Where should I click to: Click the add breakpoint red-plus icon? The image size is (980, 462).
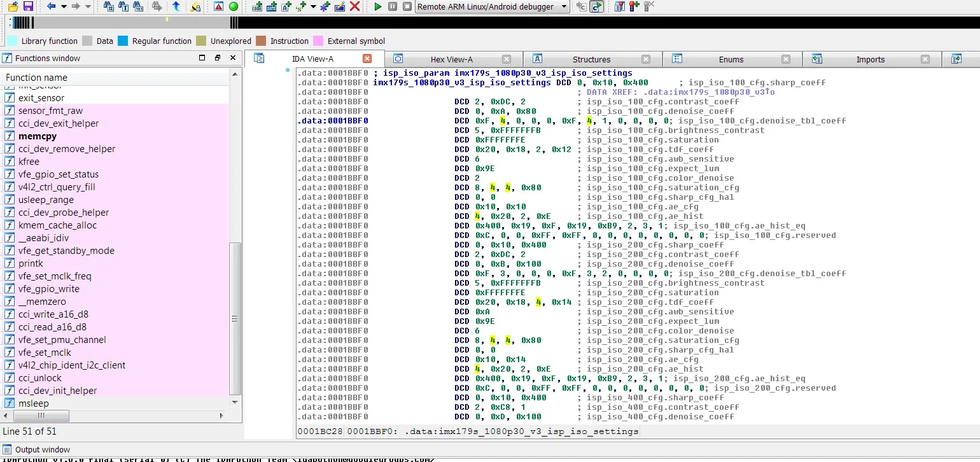[x=634, y=6]
